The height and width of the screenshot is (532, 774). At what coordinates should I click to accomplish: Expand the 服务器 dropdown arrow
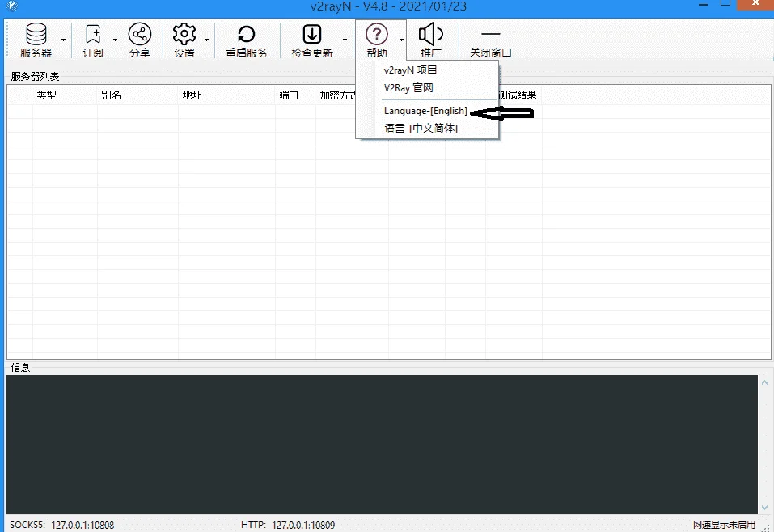pyautogui.click(x=63, y=40)
